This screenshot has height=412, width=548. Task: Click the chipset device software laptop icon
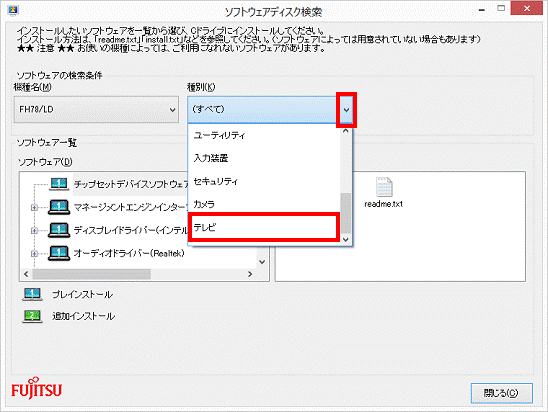coord(59,184)
